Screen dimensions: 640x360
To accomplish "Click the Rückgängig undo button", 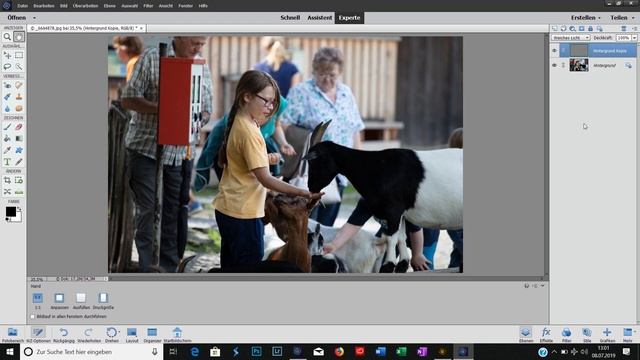I will [64, 335].
